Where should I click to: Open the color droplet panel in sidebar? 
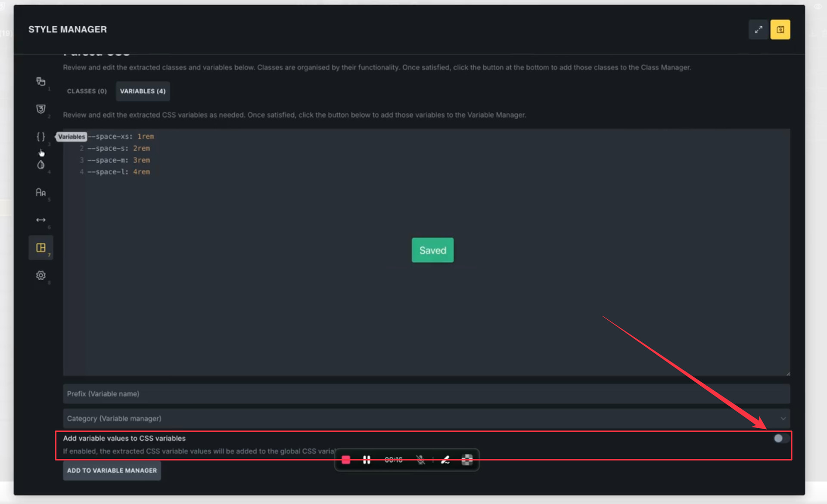40,165
